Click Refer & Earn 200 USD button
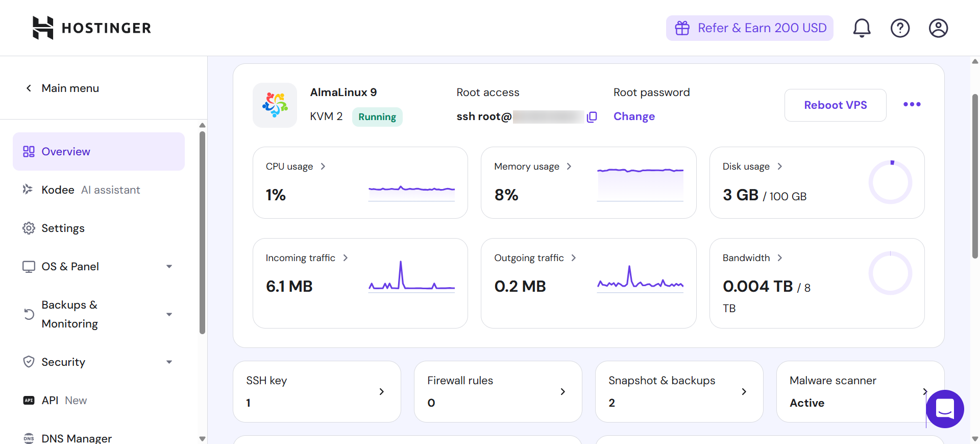Viewport: 980px width, 444px height. coord(750,28)
